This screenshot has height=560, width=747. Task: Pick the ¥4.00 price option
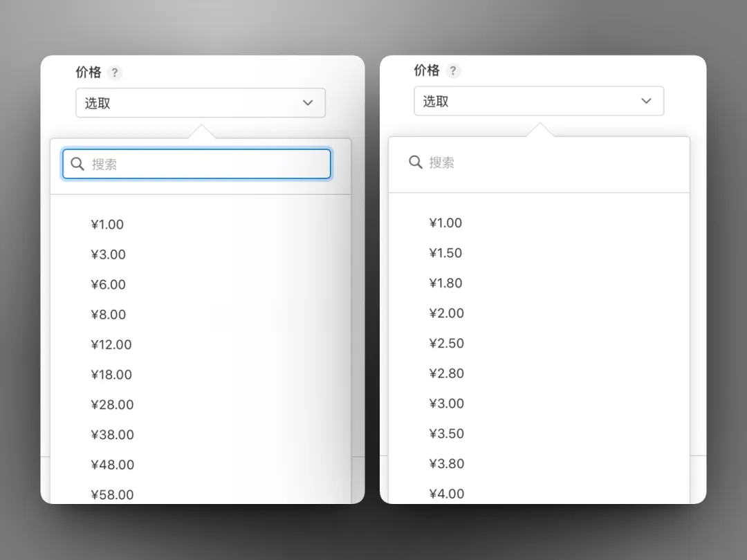(446, 494)
